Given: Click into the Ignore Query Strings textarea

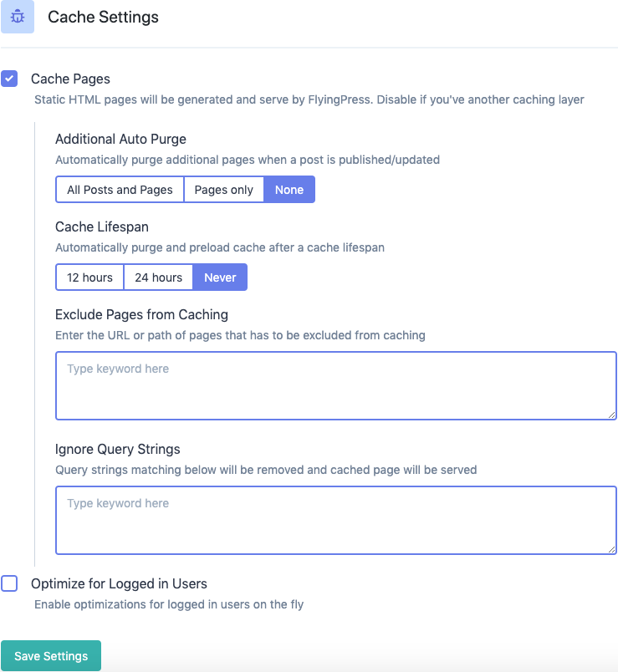Looking at the screenshot, I should click(x=335, y=520).
